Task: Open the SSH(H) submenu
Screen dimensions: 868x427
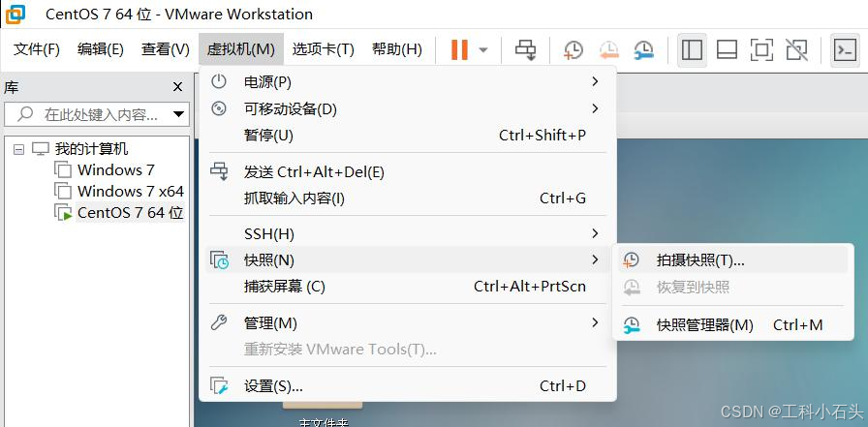Action: coord(408,234)
